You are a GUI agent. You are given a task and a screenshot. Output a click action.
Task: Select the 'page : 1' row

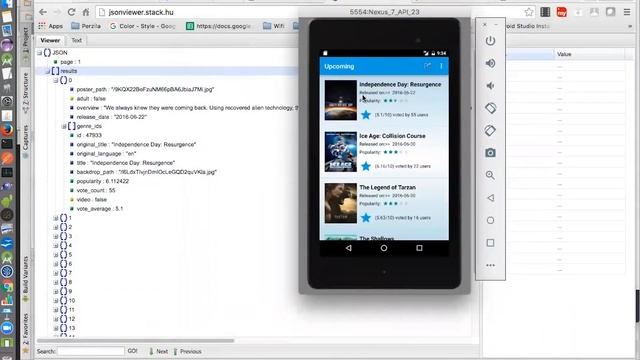click(x=67, y=62)
